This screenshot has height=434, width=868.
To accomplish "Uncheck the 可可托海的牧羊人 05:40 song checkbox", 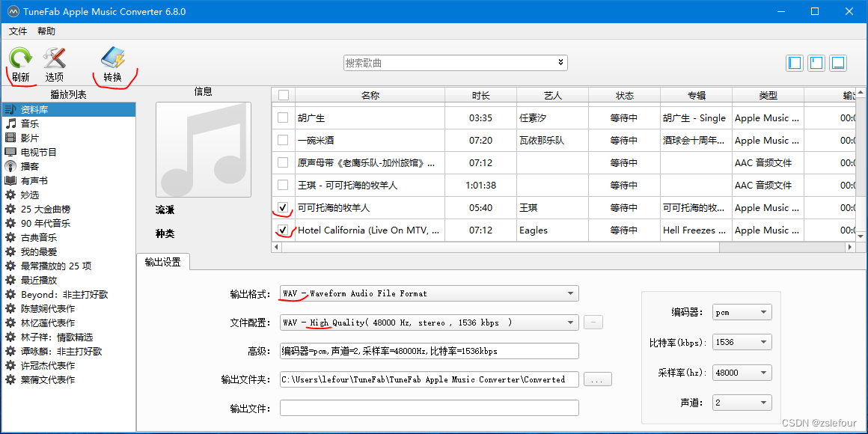I will click(x=283, y=207).
